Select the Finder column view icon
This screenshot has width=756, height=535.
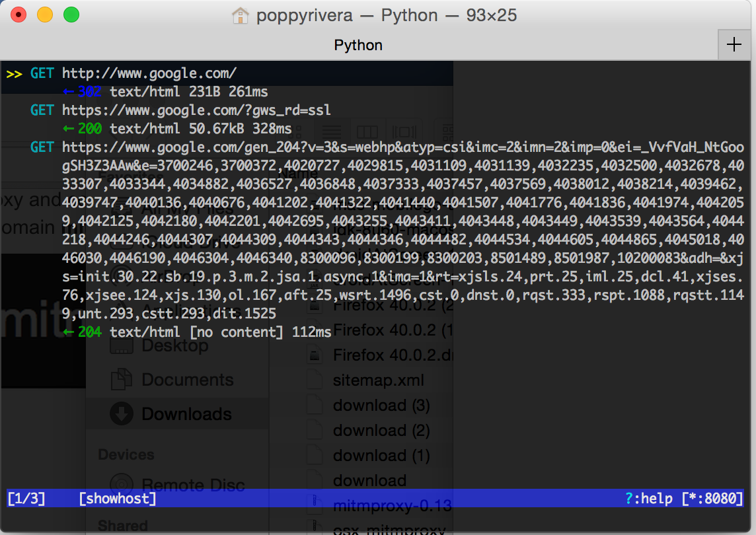(x=367, y=131)
